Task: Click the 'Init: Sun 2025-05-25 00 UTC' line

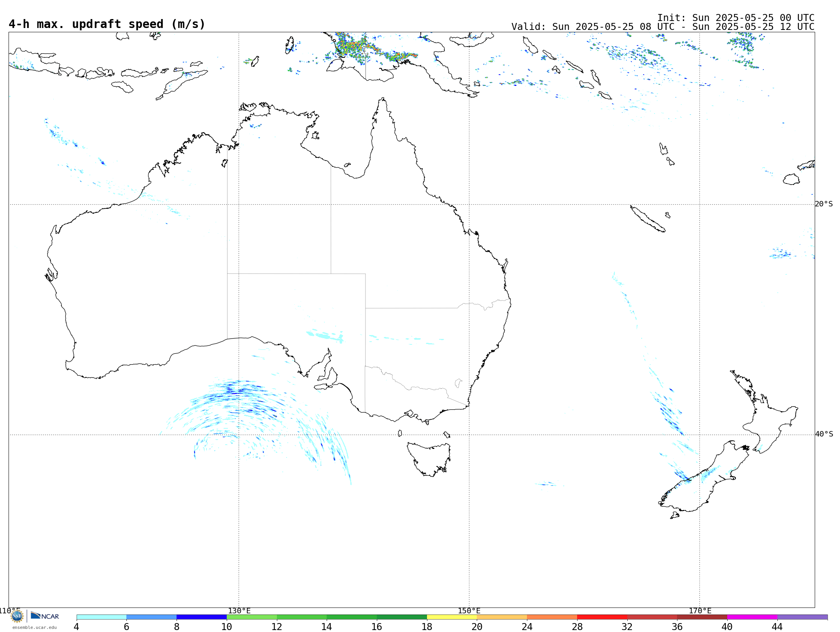Action: 736,18
